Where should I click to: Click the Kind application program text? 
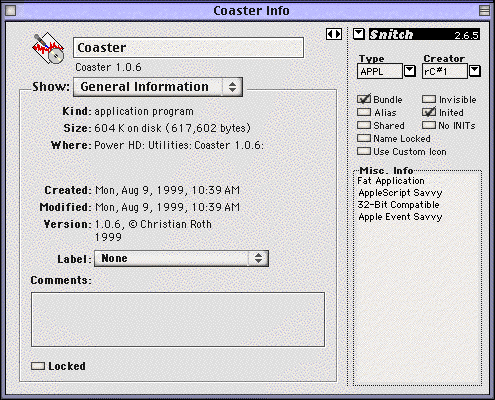click(x=144, y=111)
